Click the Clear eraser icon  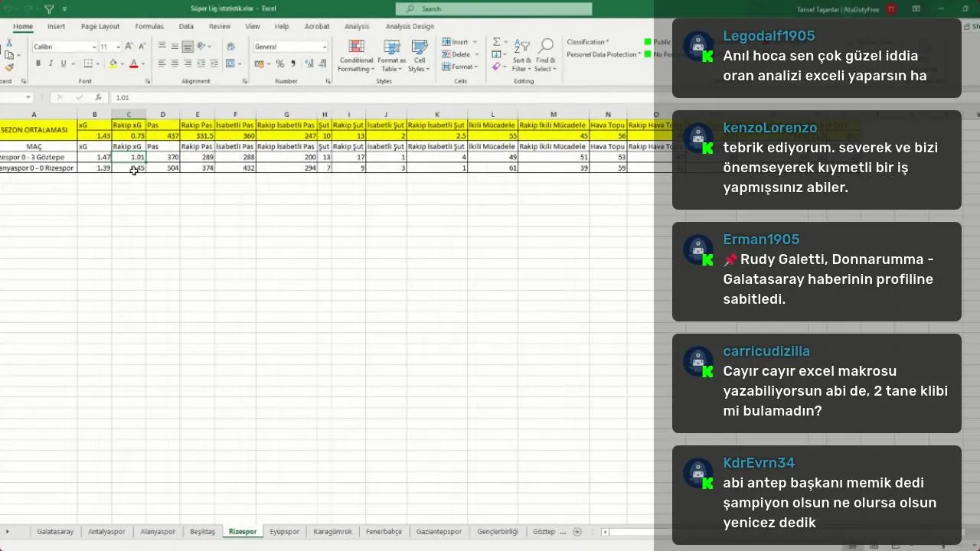(496, 67)
